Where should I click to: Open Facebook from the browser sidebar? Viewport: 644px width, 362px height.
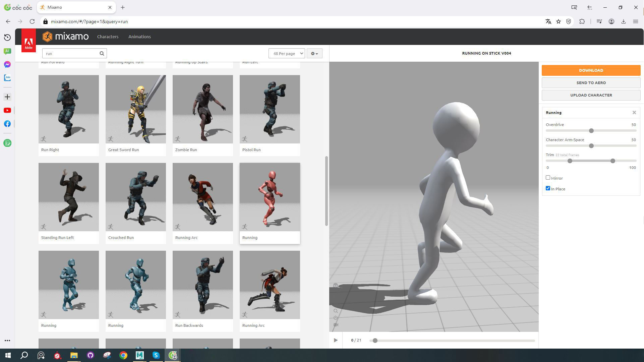[x=7, y=124]
